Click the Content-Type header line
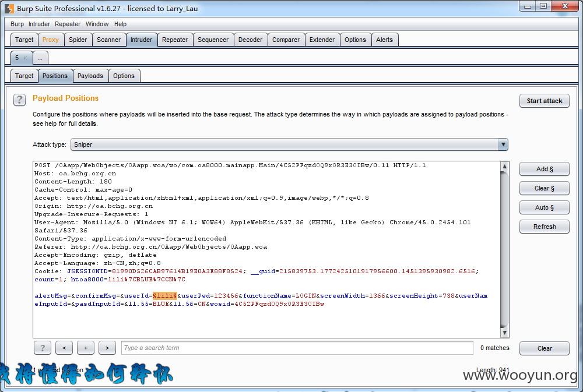 tap(130, 239)
